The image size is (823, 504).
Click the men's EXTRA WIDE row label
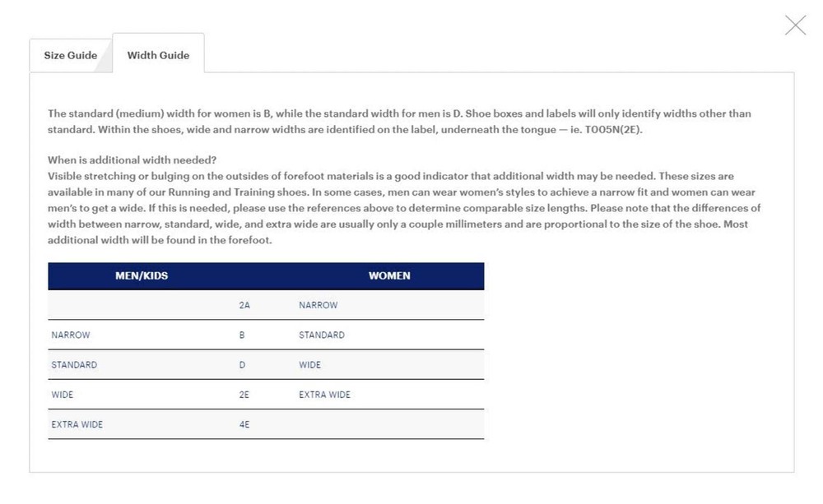click(x=77, y=424)
